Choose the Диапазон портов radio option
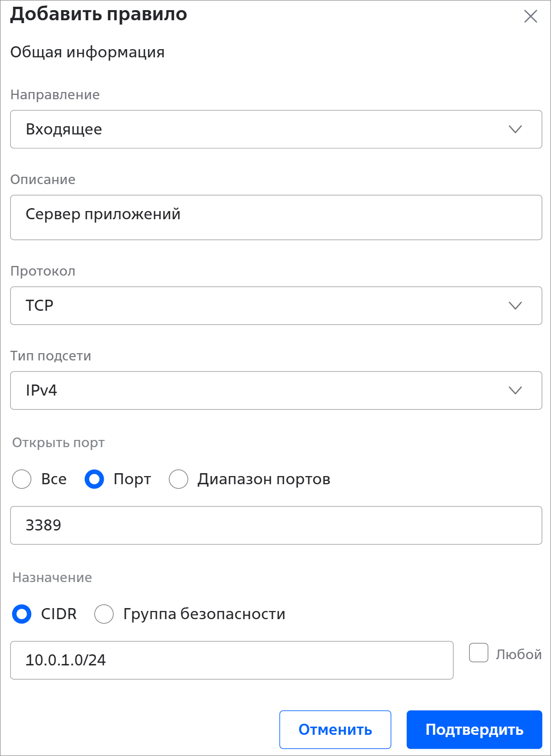 (178, 479)
